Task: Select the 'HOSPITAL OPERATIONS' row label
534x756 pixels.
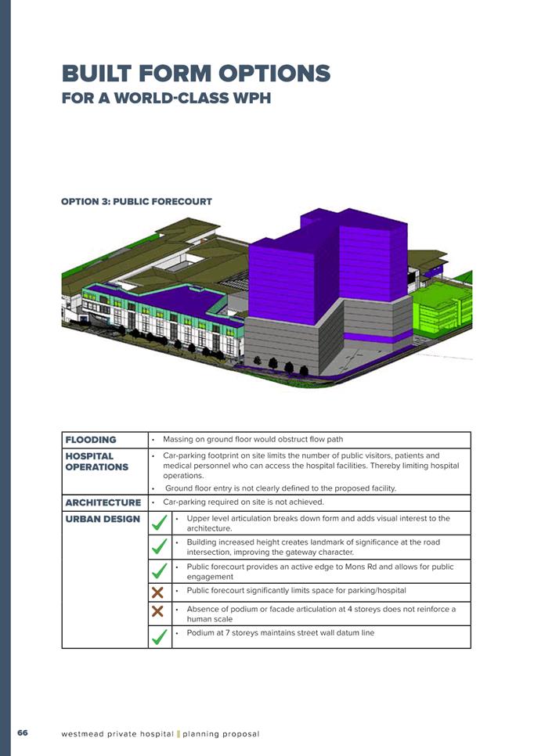Action: (97, 461)
